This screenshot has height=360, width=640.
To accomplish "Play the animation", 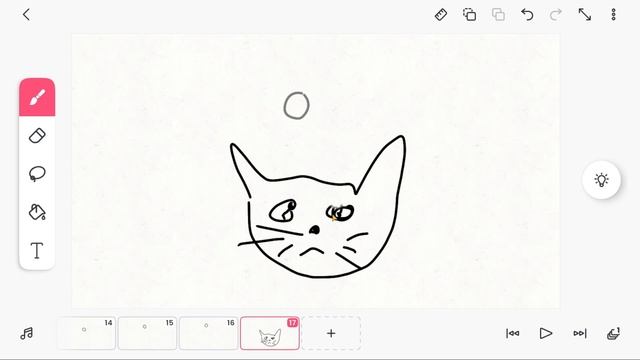I will (x=546, y=333).
